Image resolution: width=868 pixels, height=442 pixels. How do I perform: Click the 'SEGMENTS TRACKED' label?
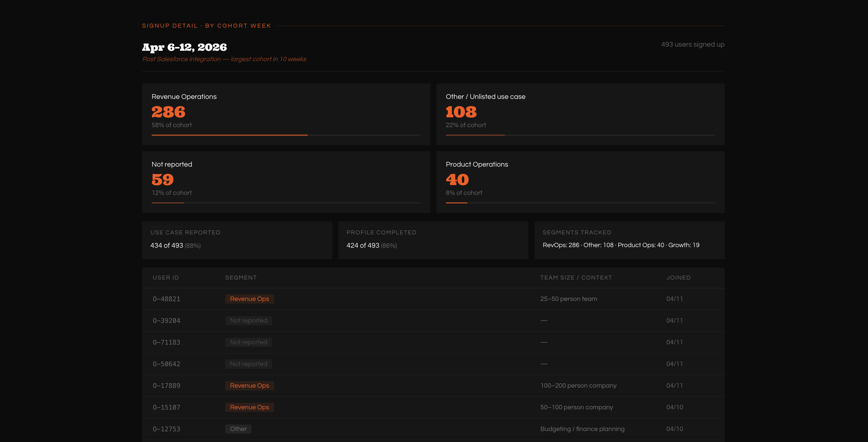tap(577, 232)
